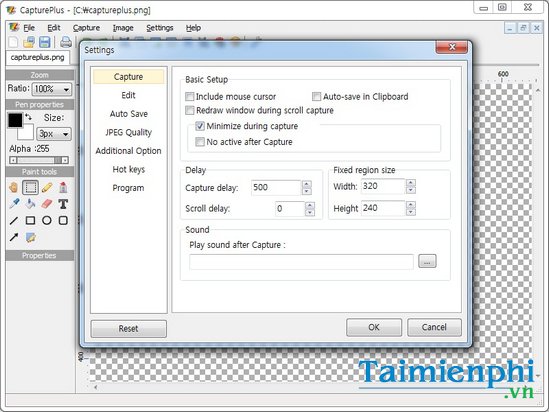Select the Stamp tool icon
This screenshot has height=412, width=549.
(63, 188)
